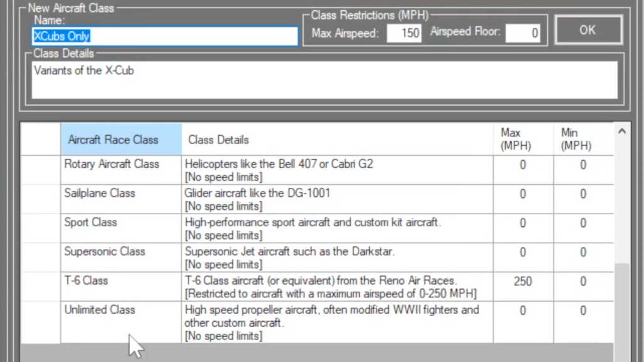Click inside the XCubs Only name field
The height and width of the screenshot is (362, 644).
click(x=164, y=36)
